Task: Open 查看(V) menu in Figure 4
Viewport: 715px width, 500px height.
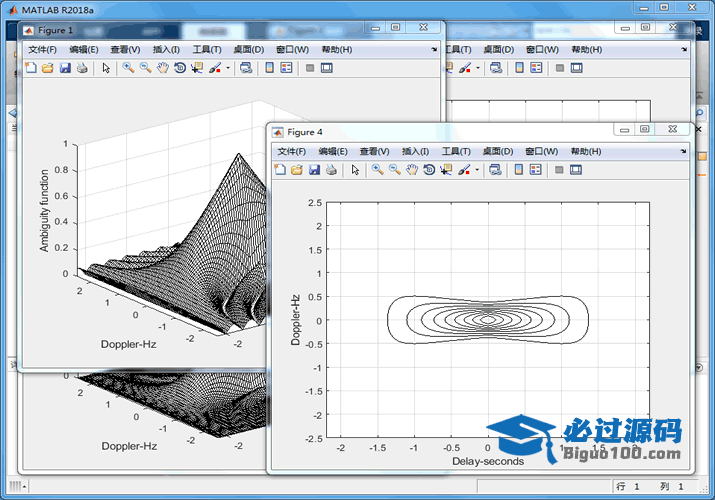Action: (374, 151)
